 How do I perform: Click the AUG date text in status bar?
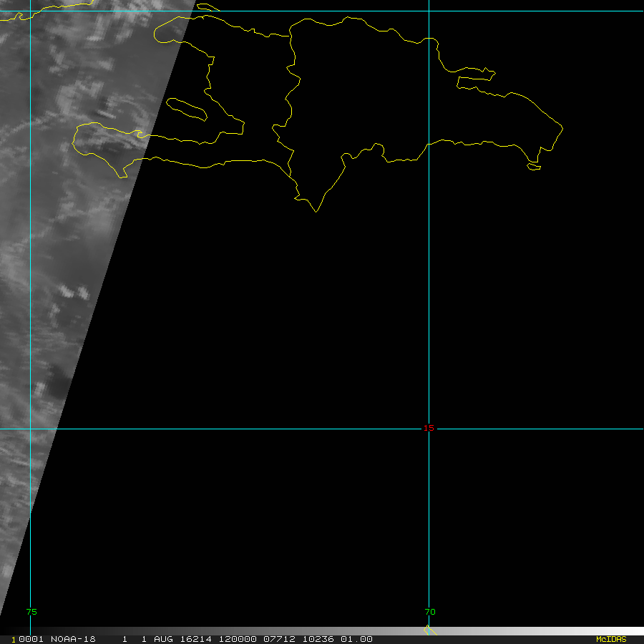[162, 639]
